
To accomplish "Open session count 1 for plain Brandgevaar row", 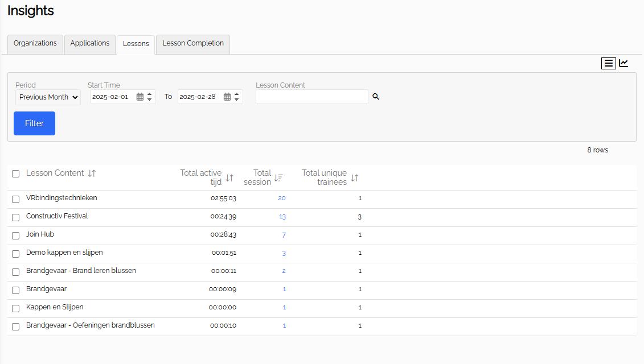I will 284,289.
